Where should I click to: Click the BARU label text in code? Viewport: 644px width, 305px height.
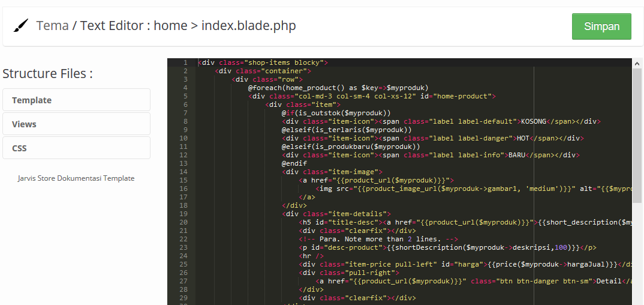click(x=517, y=155)
